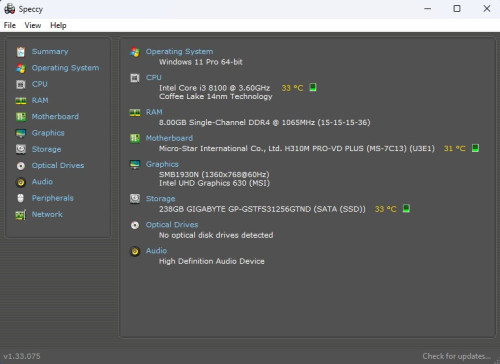Click the drive icon beside Storage heading in summary
The height and width of the screenshot is (364, 500).
pyautogui.click(x=135, y=199)
